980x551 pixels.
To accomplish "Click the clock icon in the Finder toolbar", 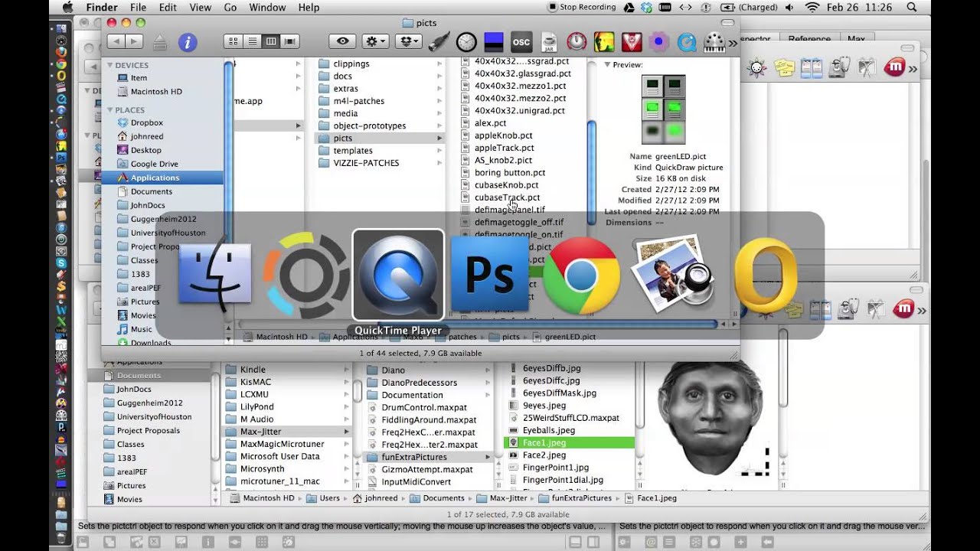I will click(466, 41).
